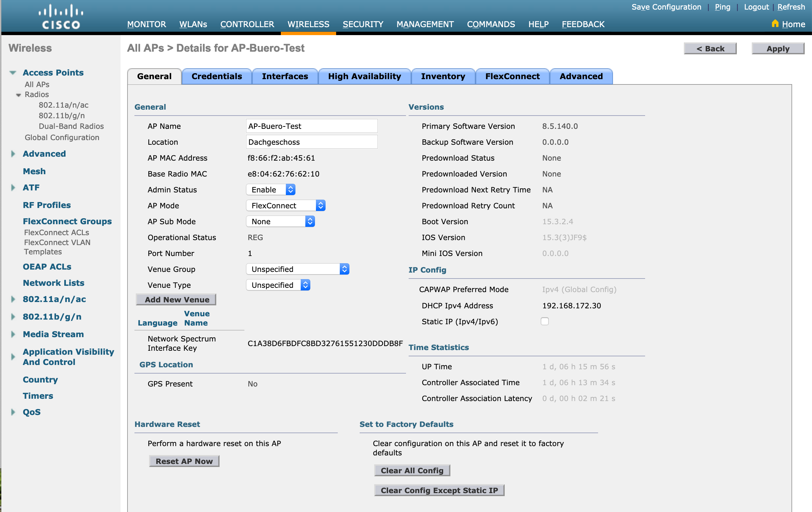Click inside the Location text field
Image resolution: width=812 pixels, height=512 pixels.
[x=312, y=142]
